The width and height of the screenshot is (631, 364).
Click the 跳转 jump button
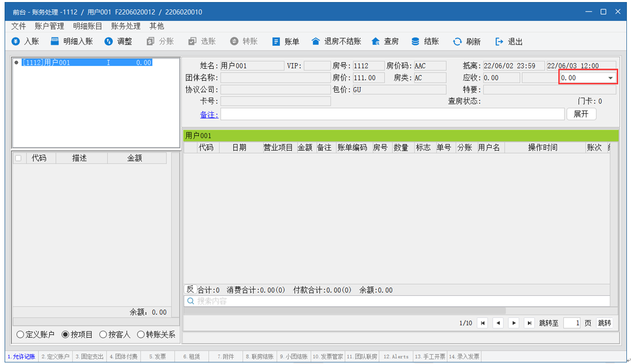pos(604,323)
